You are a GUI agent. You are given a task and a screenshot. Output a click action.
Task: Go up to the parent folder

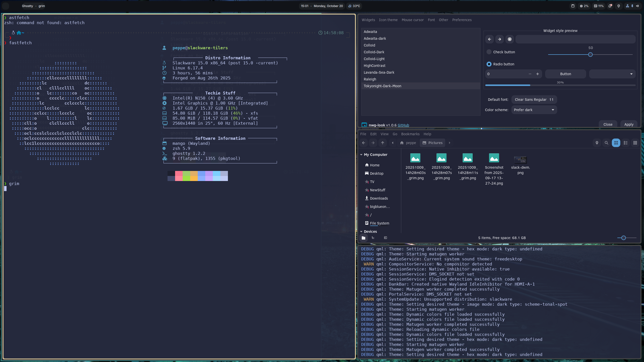[383, 143]
